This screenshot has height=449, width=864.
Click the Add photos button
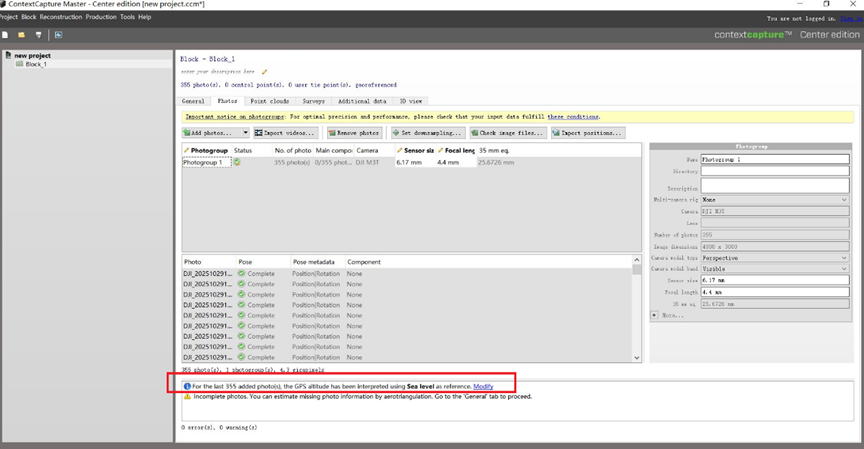212,133
